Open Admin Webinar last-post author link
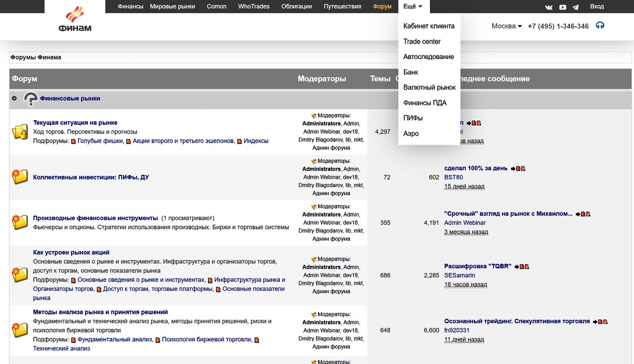Screen dimensions: 634x364 click(x=465, y=223)
